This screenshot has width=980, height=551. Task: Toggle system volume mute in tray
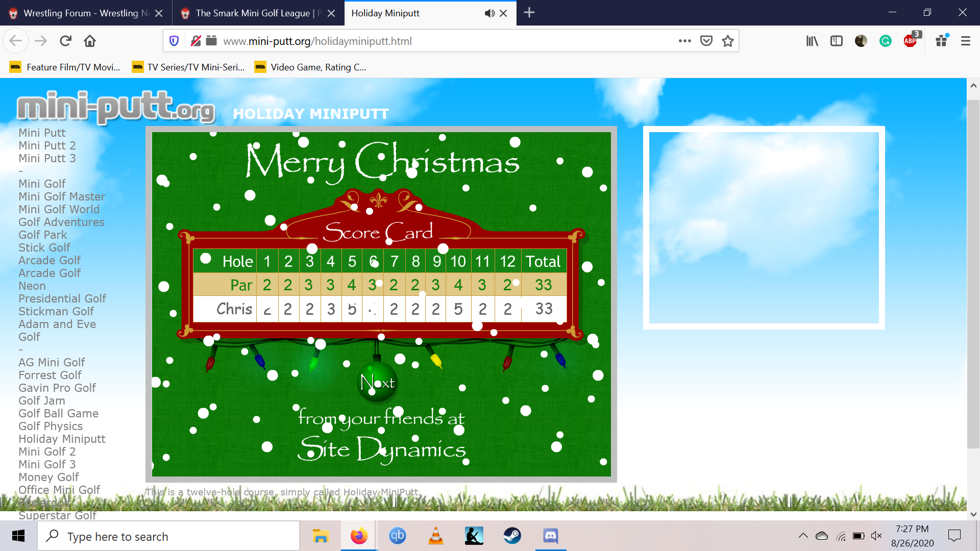point(876,536)
